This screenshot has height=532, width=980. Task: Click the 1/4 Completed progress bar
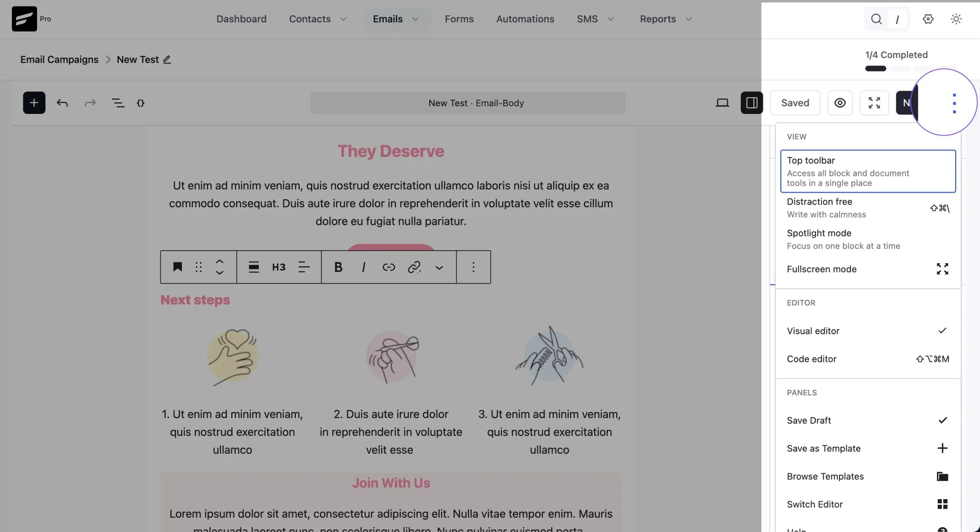click(x=911, y=68)
